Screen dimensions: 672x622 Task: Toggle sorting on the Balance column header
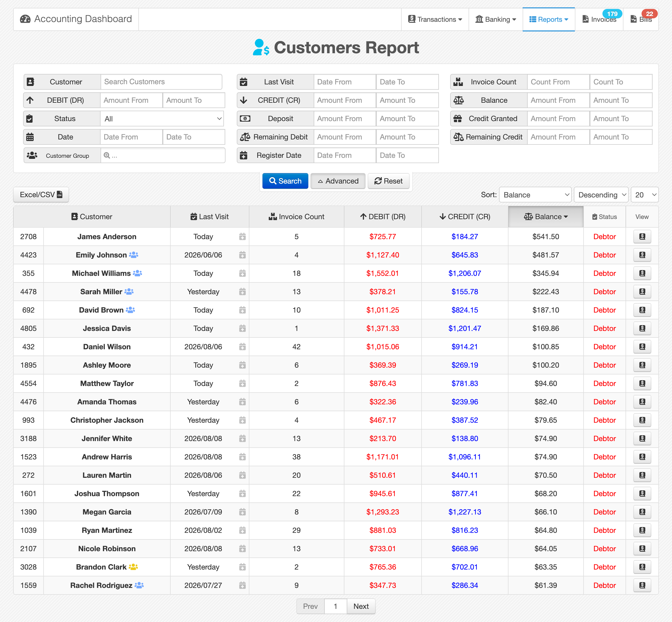(x=546, y=217)
